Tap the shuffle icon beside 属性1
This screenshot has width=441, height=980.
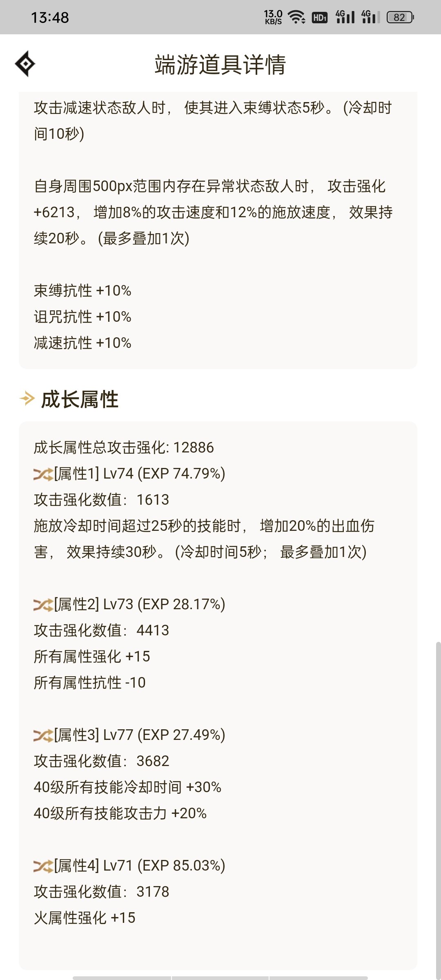pyautogui.click(x=43, y=474)
